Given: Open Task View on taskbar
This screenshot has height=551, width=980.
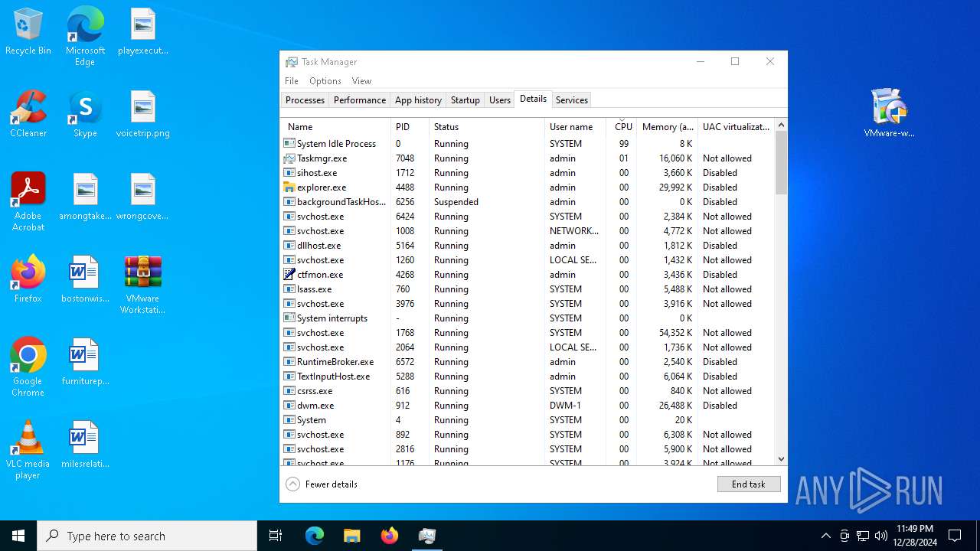Looking at the screenshot, I should (x=276, y=536).
